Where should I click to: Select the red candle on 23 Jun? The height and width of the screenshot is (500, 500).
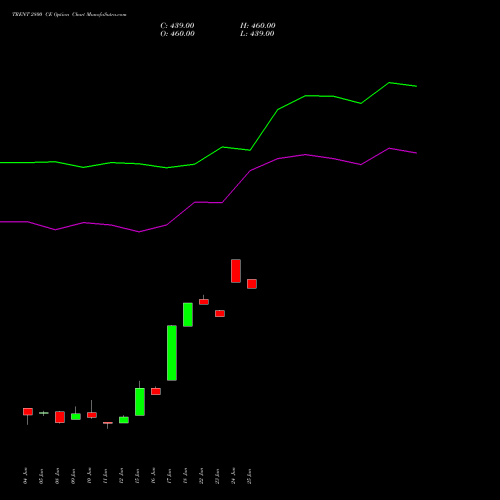(220, 313)
